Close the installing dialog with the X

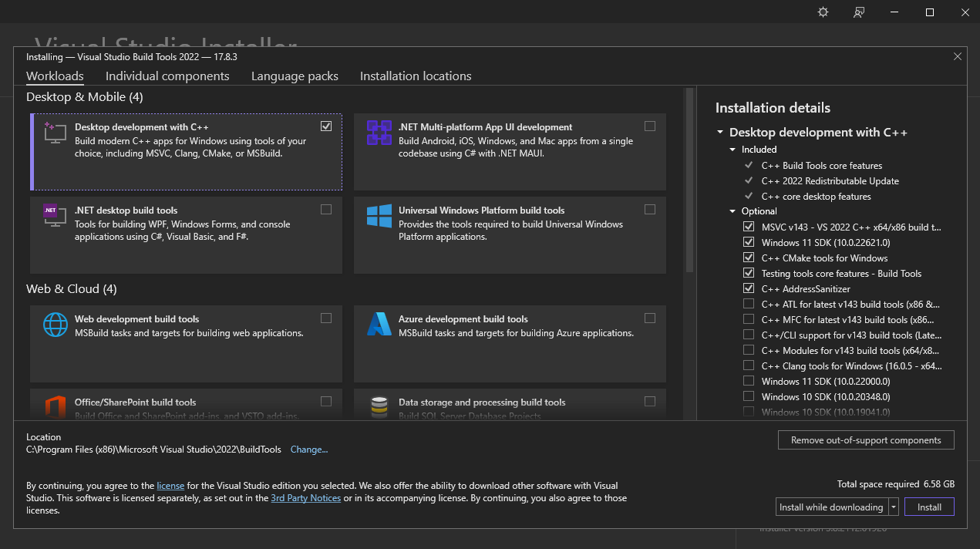click(x=958, y=56)
